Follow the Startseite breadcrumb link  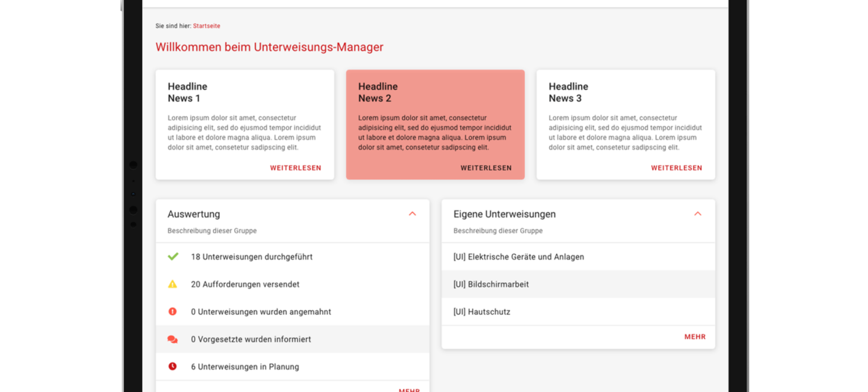pos(207,26)
